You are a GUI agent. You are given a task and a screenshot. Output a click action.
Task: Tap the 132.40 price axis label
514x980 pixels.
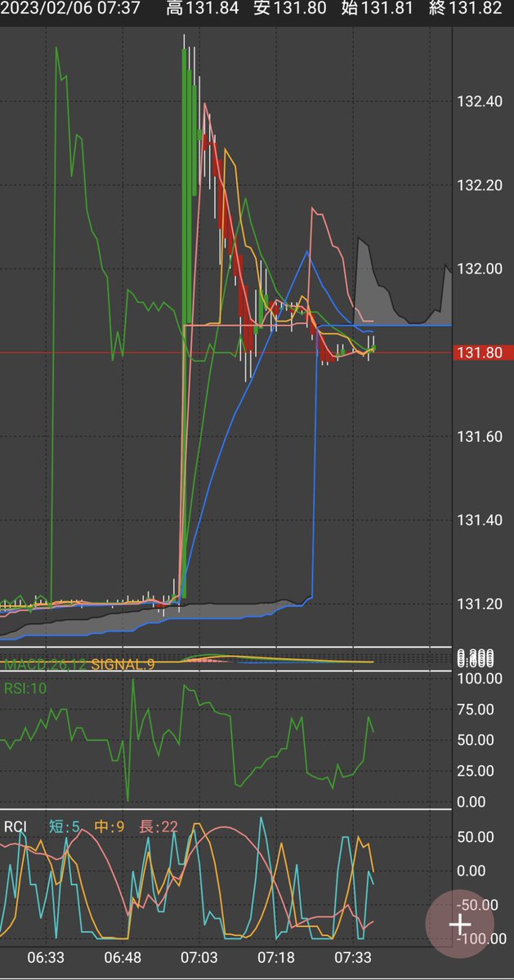(x=480, y=102)
